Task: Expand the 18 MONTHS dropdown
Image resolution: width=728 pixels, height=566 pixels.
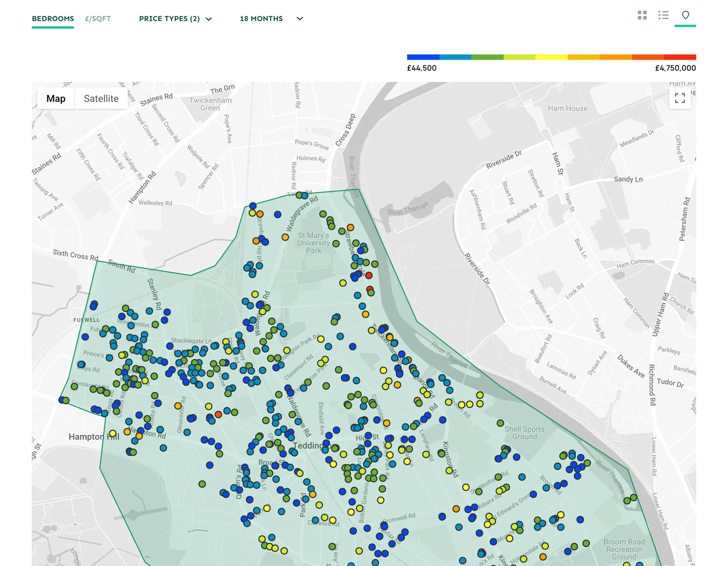Action: [x=272, y=19]
